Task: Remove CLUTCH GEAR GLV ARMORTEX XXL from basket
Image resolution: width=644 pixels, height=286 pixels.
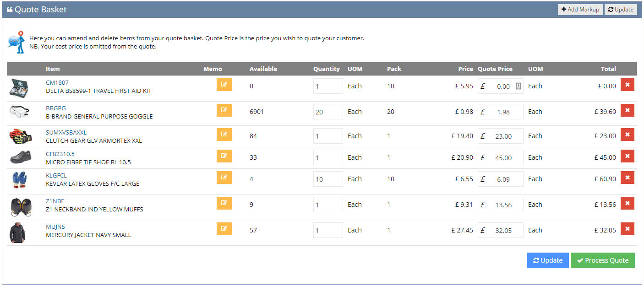Action: tap(628, 135)
